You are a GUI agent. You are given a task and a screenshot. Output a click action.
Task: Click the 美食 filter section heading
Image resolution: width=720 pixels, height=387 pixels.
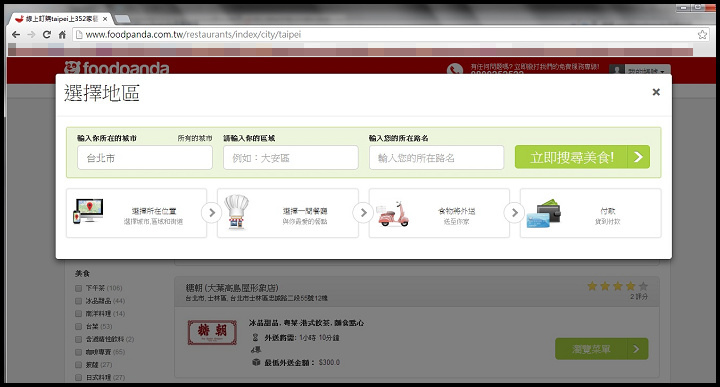pyautogui.click(x=82, y=274)
